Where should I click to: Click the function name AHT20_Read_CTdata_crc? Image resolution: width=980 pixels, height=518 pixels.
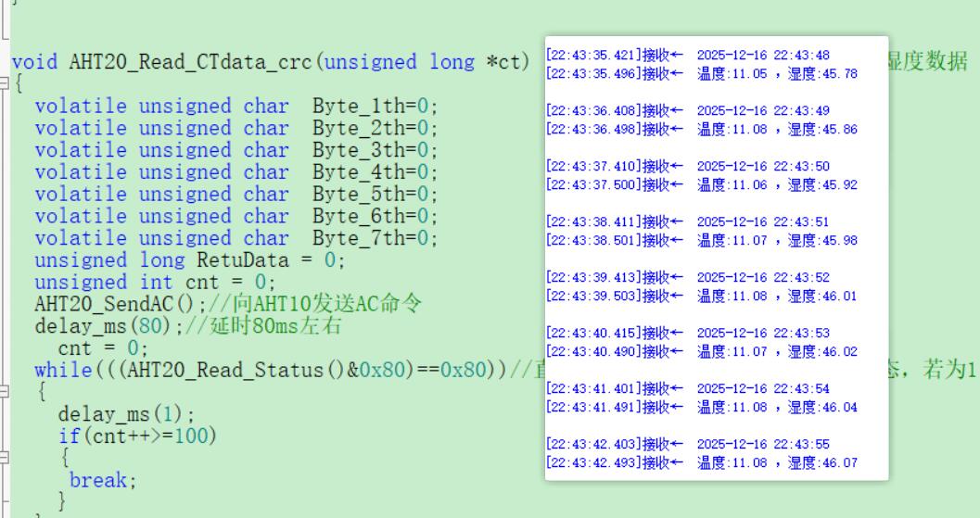click(x=190, y=62)
